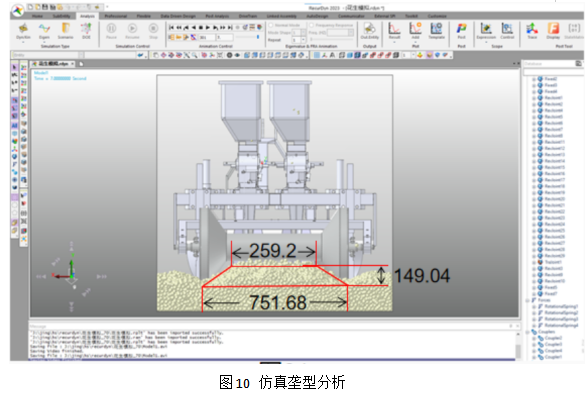The height and width of the screenshot is (396, 587).
Task: Click the zoom magnifier toolbar icon
Action: pos(194,55)
